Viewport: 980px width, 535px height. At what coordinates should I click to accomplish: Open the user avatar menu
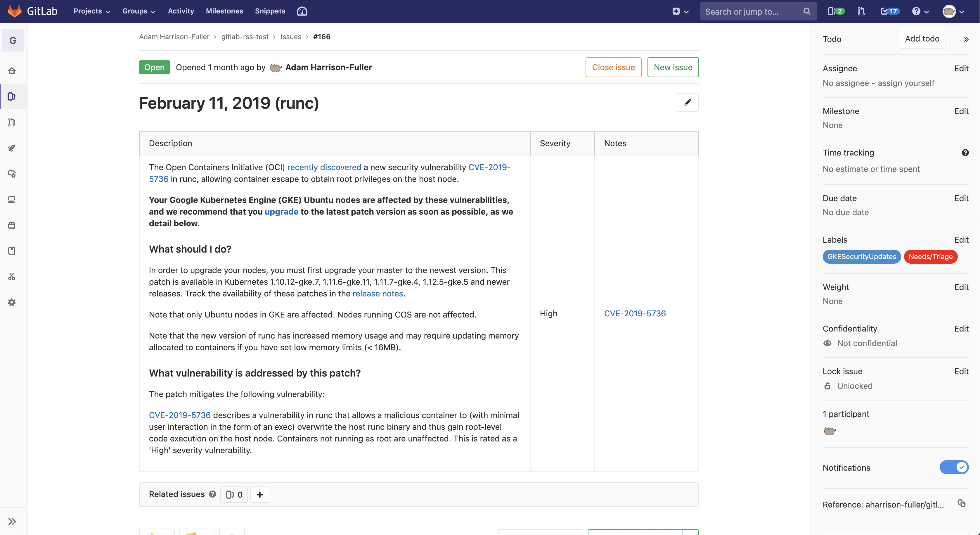tap(953, 11)
